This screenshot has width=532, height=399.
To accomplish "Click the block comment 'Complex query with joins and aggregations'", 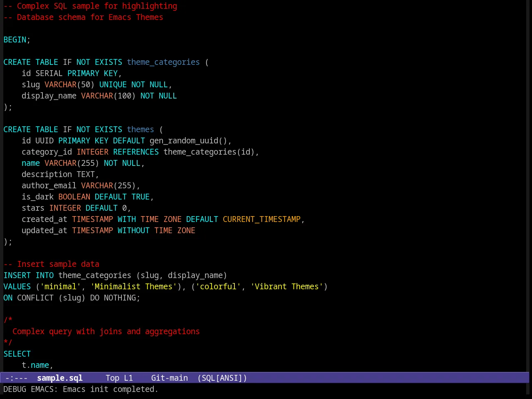I will pos(106,331).
